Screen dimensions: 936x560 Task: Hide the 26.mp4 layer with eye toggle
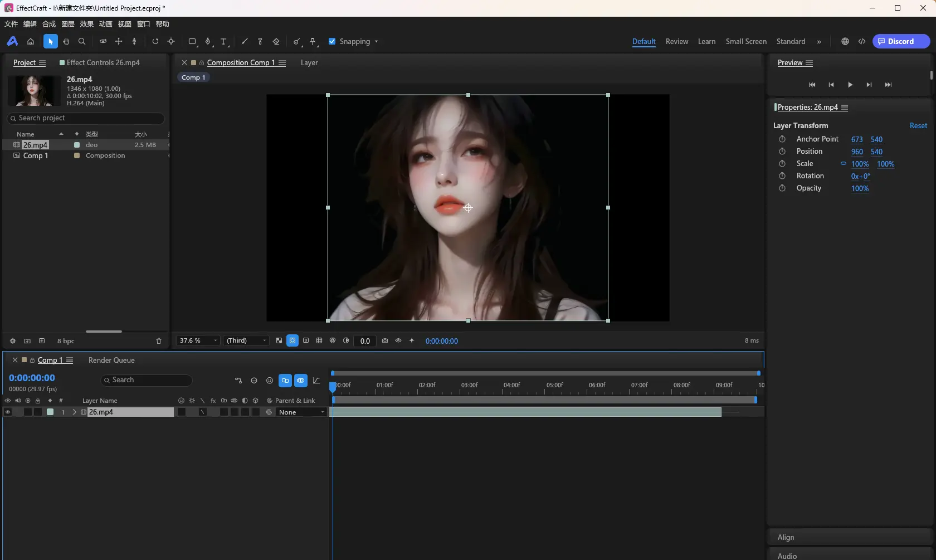pyautogui.click(x=8, y=412)
